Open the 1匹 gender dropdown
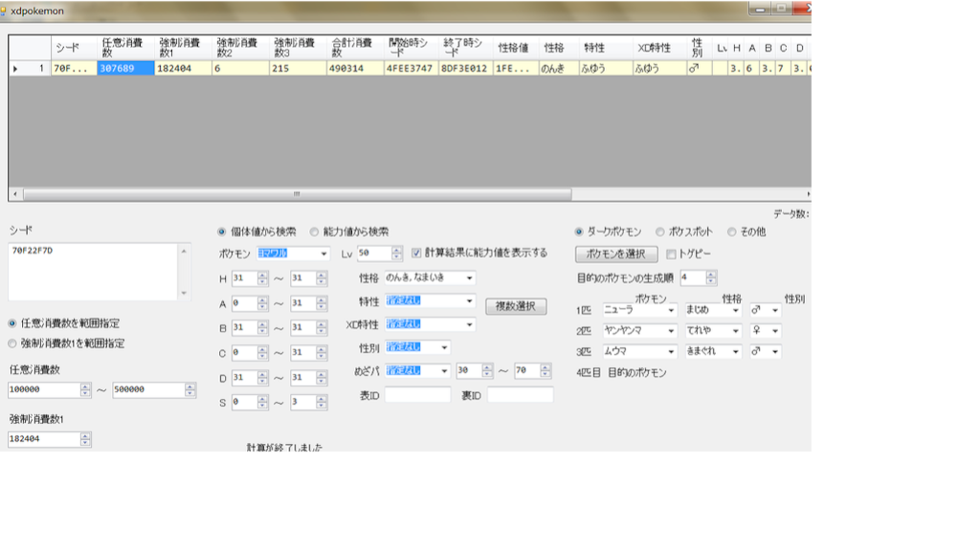The height and width of the screenshot is (551, 980). pyautogui.click(x=775, y=311)
